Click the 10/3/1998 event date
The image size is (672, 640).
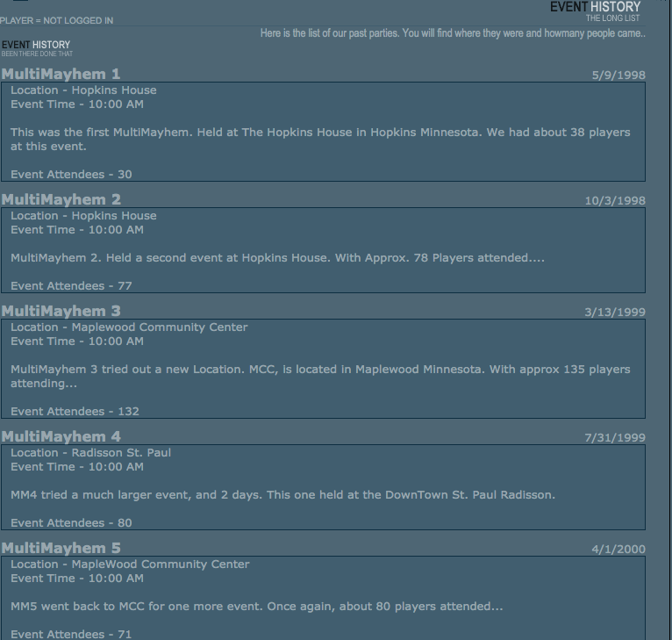click(x=615, y=201)
